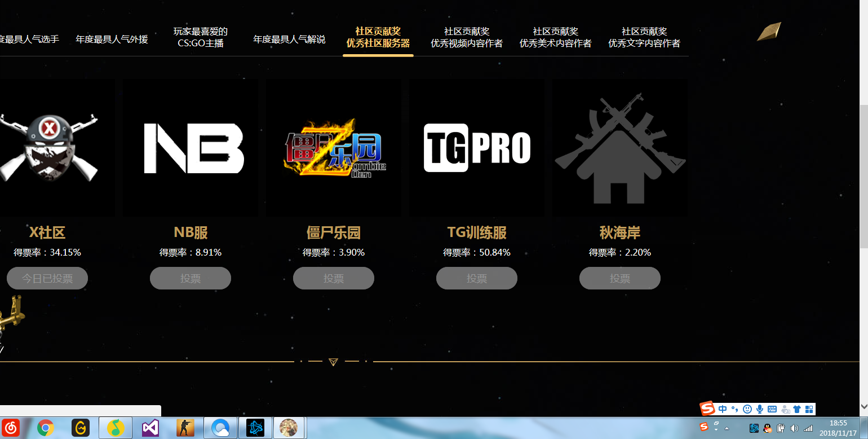
Task: Open NetEase Cloud Music taskbar icon
Action: pos(11,428)
